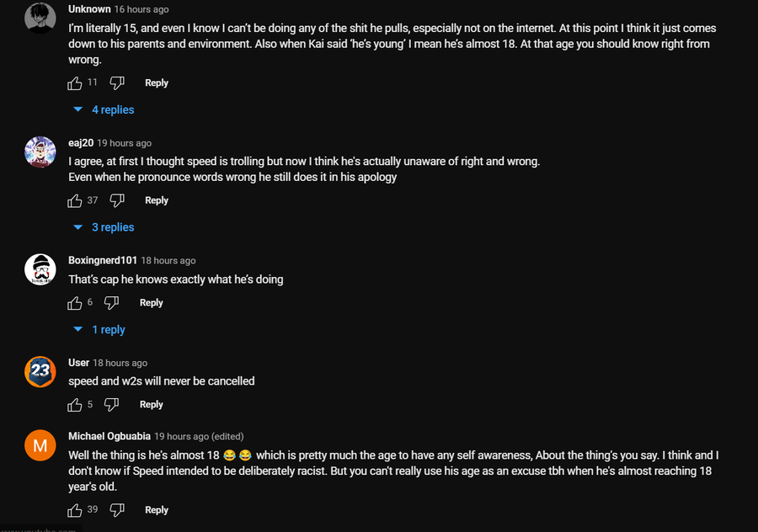Viewport: 758px width, 532px height.
Task: Expand the 4 replies thread
Action: [104, 110]
